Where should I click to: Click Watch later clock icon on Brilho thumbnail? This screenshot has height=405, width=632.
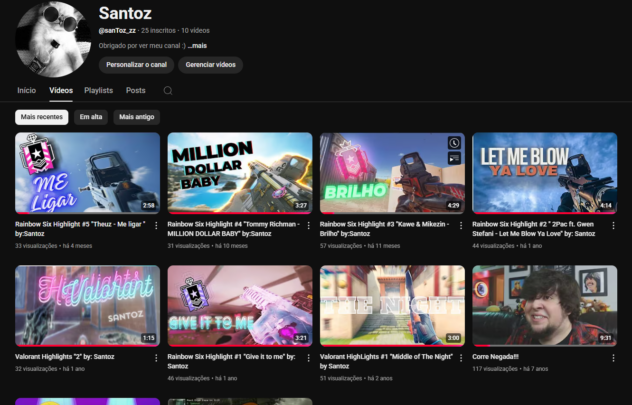tap(454, 143)
